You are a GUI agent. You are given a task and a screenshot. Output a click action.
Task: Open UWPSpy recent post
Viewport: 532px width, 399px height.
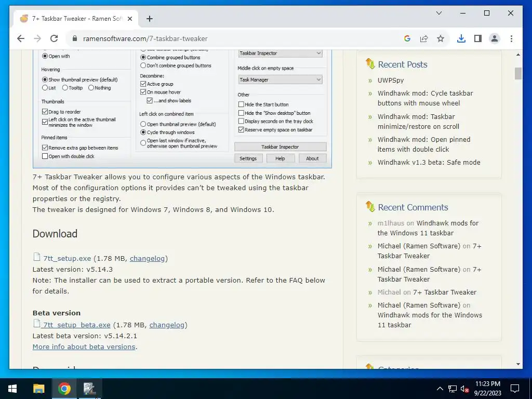click(x=391, y=81)
